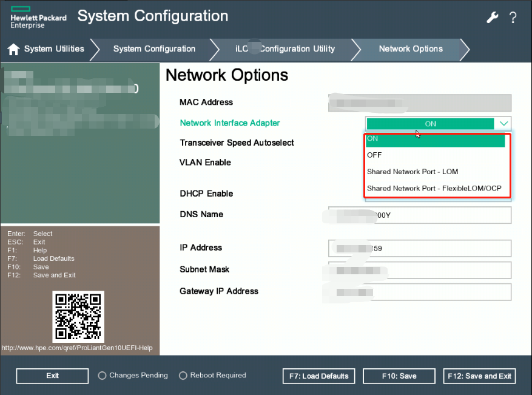The width and height of the screenshot is (532, 395).
Task: Click the Subnet Mask input field
Action: [x=420, y=270]
